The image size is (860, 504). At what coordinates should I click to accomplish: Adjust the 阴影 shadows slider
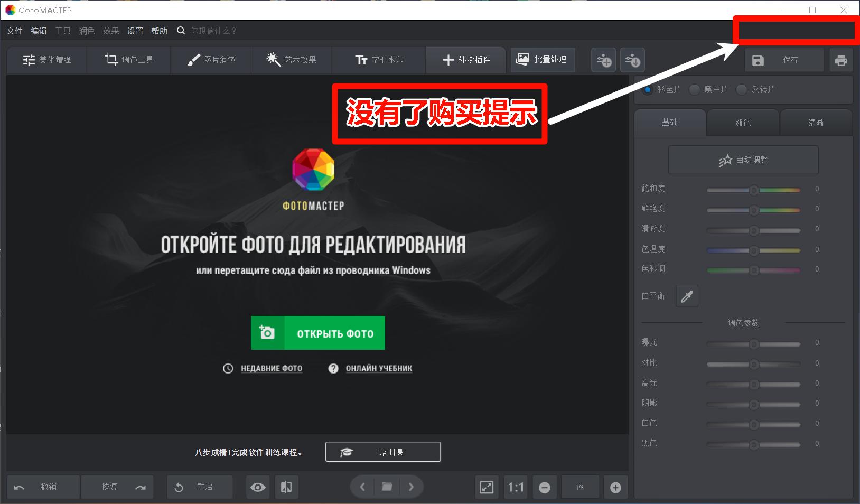point(754,404)
